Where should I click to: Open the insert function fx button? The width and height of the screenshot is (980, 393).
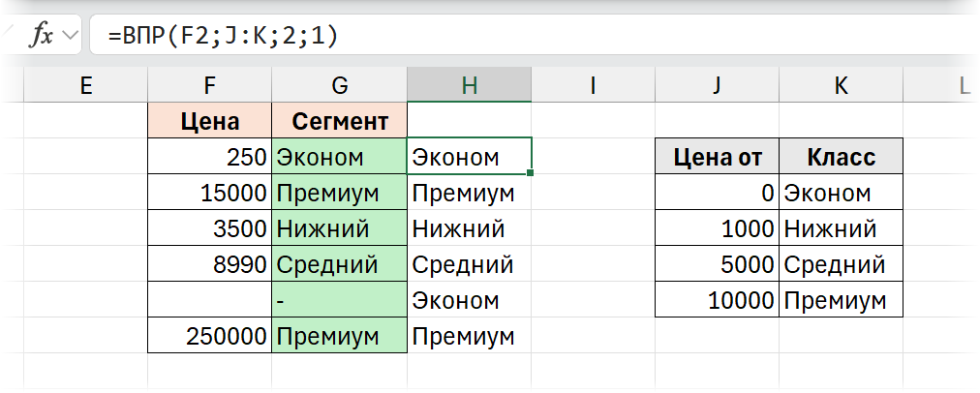click(x=42, y=35)
